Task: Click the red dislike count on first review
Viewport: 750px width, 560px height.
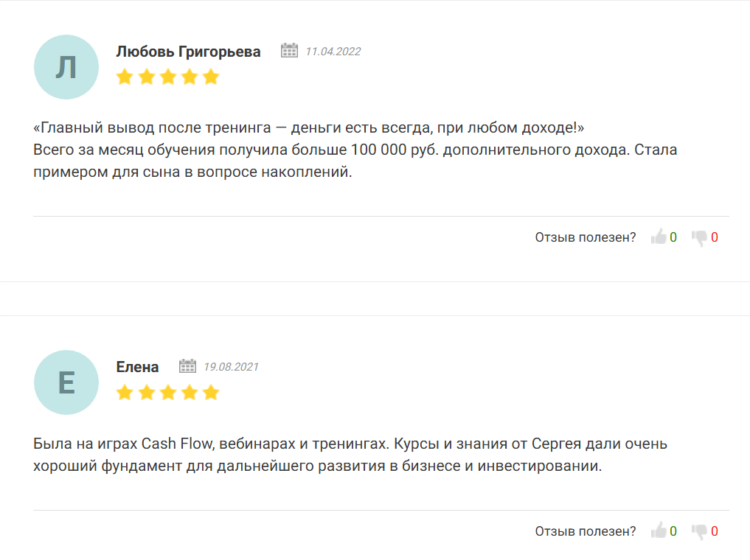Action: click(x=715, y=237)
